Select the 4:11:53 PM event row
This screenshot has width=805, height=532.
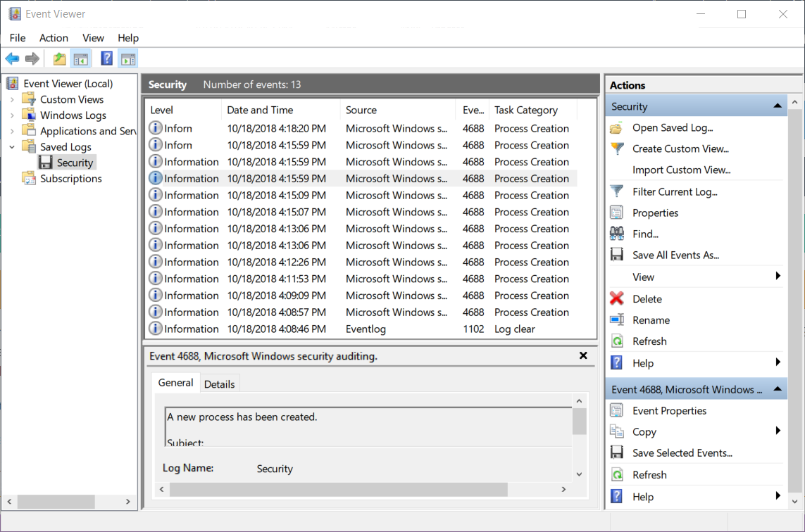coord(361,279)
